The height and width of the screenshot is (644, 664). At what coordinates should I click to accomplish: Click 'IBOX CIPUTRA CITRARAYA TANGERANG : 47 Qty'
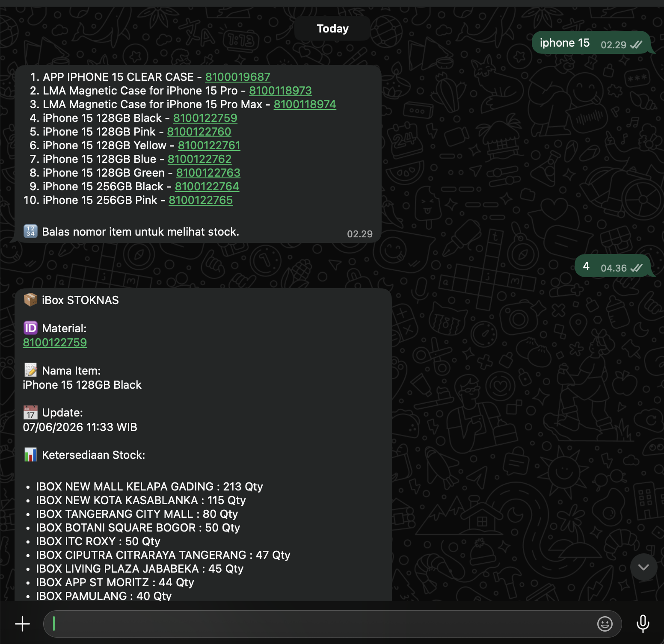[x=163, y=555]
